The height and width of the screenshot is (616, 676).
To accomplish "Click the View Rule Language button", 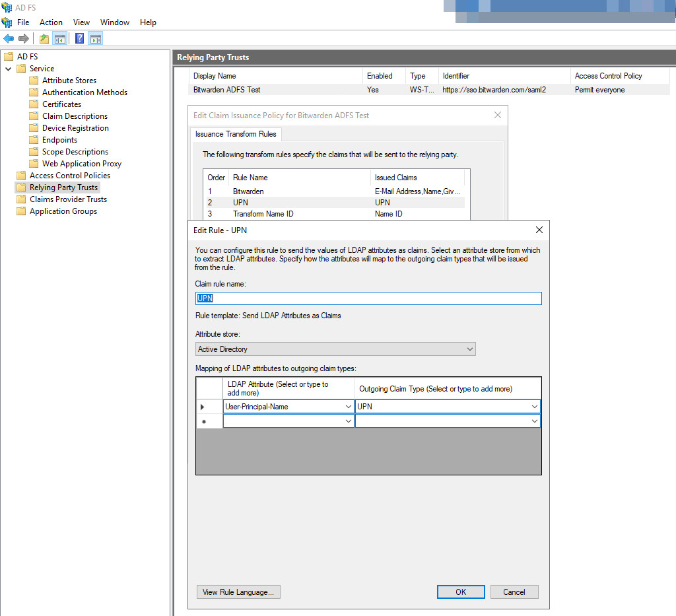I will click(239, 592).
